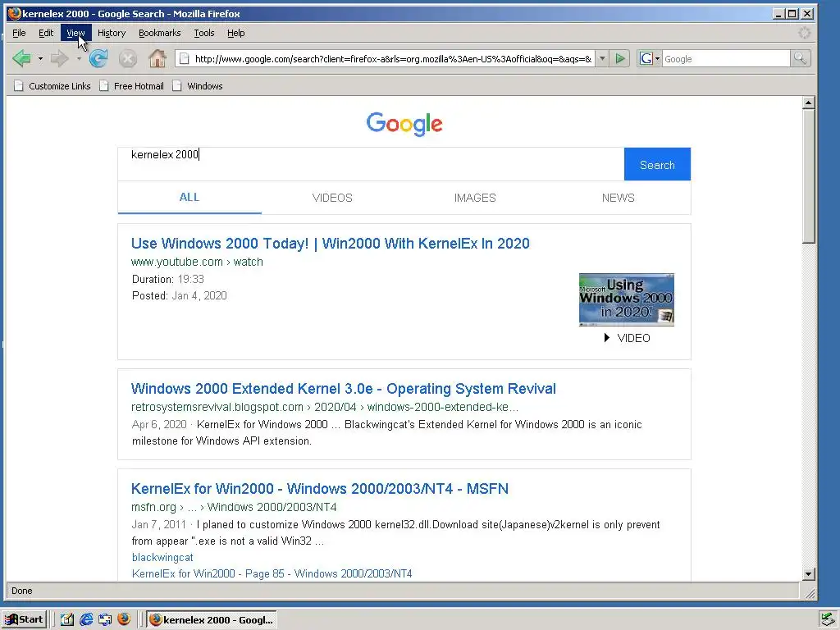Click the Stop loading icon
Image resolution: width=840 pixels, height=630 pixels.
pyautogui.click(x=127, y=58)
